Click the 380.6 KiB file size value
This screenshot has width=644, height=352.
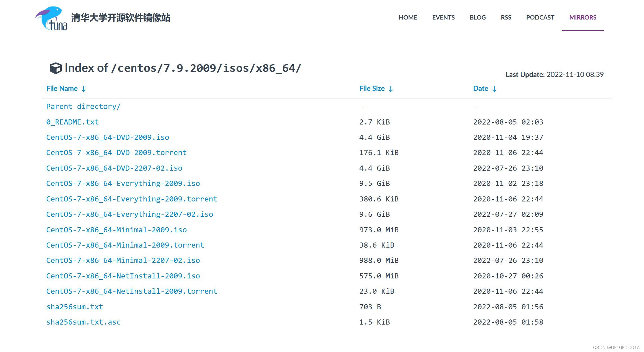(x=379, y=199)
